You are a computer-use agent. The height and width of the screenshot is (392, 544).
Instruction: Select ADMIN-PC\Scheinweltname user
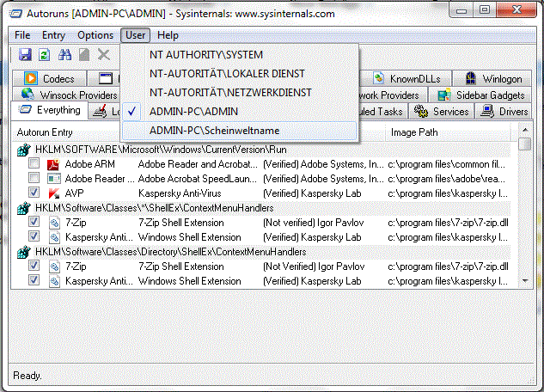(x=240, y=131)
